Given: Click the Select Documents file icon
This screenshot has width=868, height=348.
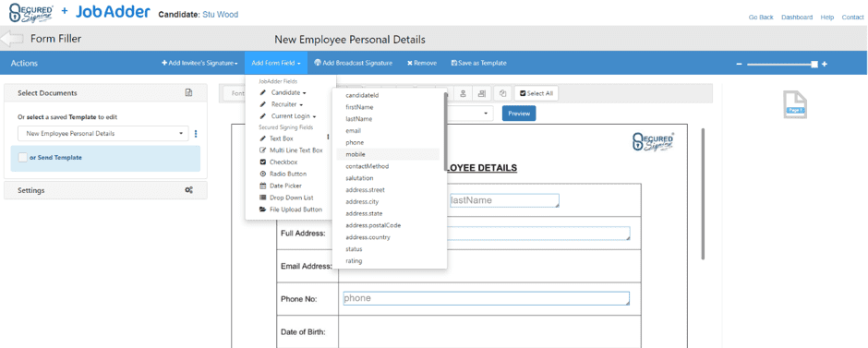Looking at the screenshot, I should pyautogui.click(x=188, y=93).
